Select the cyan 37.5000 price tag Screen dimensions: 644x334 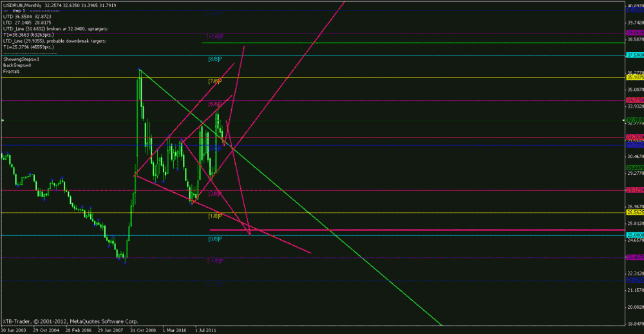point(634,55)
